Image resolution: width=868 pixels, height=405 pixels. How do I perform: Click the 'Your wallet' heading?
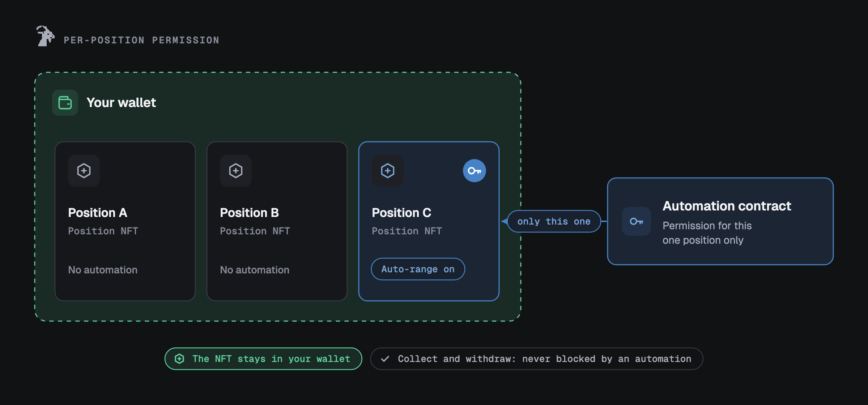121,103
